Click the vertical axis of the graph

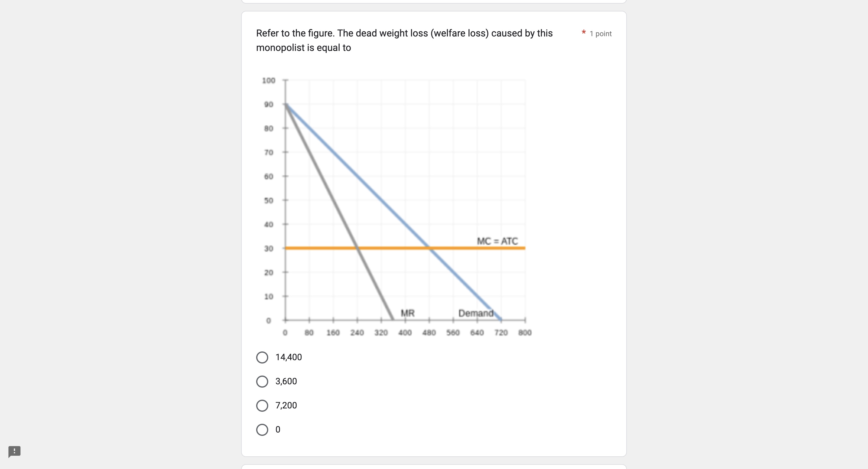pos(285,202)
